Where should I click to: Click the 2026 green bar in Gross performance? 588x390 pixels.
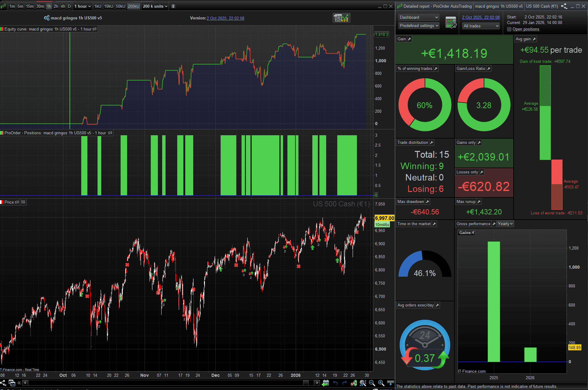tap(530, 355)
